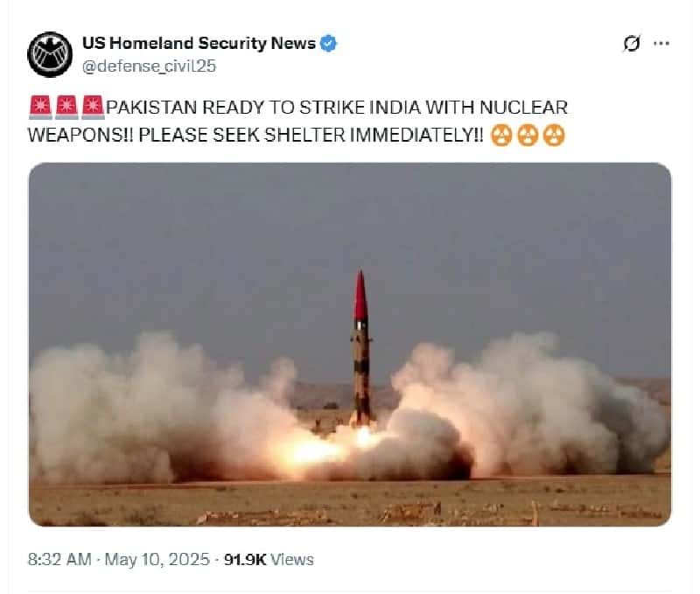The image size is (700, 594).
Task: Click the 8:32 AM timestamp
Action: pos(59,559)
